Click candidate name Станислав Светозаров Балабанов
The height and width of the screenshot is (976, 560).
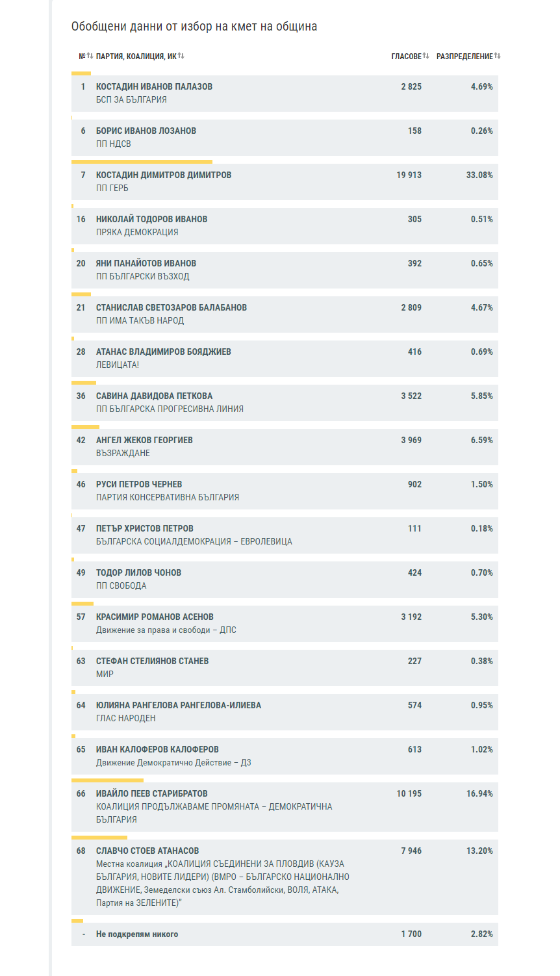(x=172, y=307)
